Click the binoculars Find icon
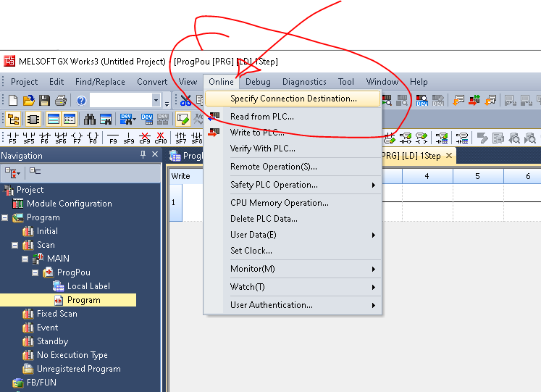Screen dimensions: 541x392 click(x=90, y=120)
